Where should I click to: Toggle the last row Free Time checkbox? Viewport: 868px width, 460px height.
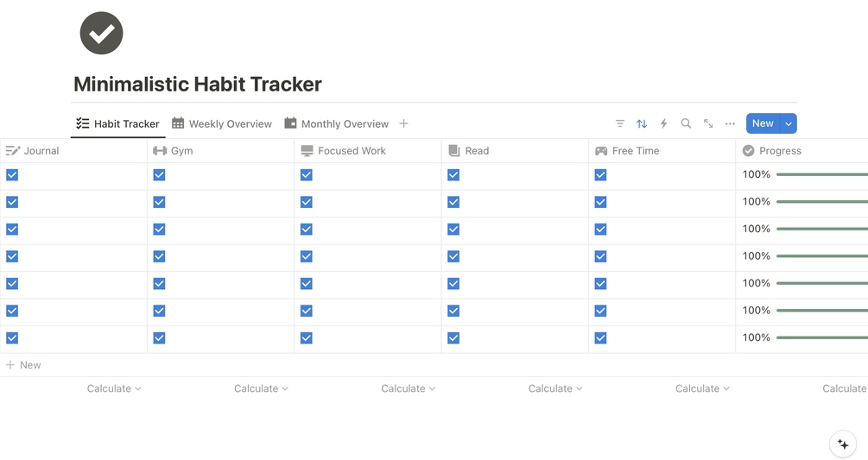point(600,337)
